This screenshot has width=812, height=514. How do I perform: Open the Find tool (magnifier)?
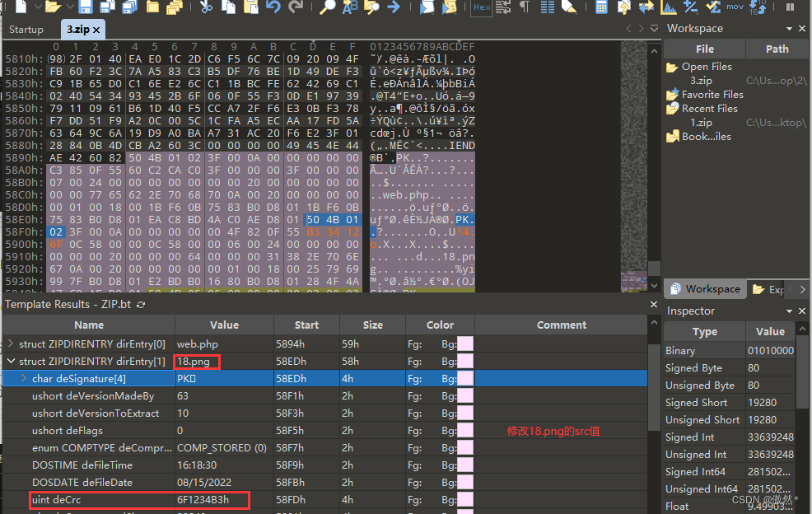coord(328,8)
